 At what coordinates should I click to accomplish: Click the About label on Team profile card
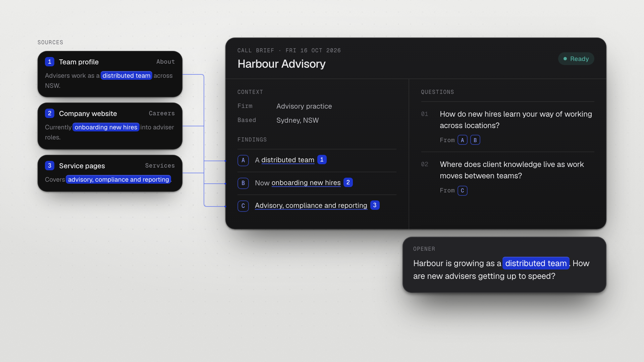pyautogui.click(x=165, y=62)
